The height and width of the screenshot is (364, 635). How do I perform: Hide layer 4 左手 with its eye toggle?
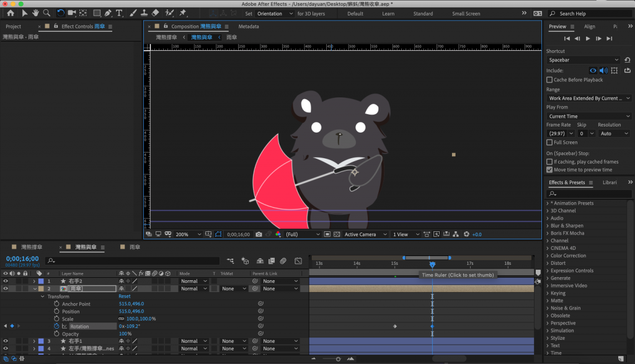click(6, 348)
